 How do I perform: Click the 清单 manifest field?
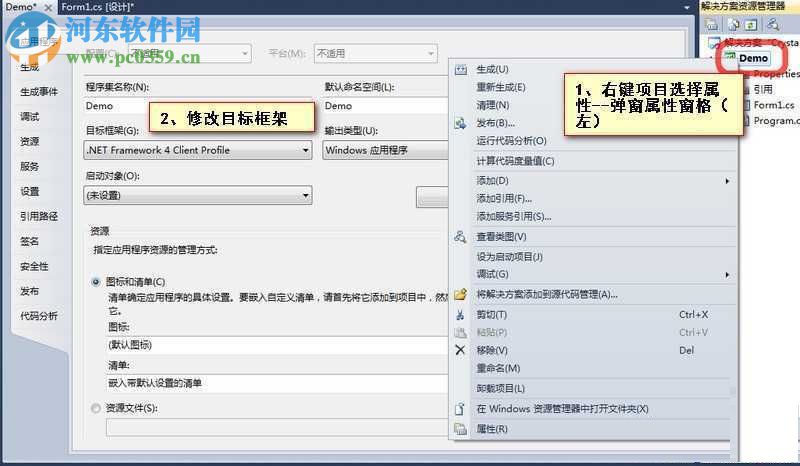pyautogui.click(x=277, y=383)
